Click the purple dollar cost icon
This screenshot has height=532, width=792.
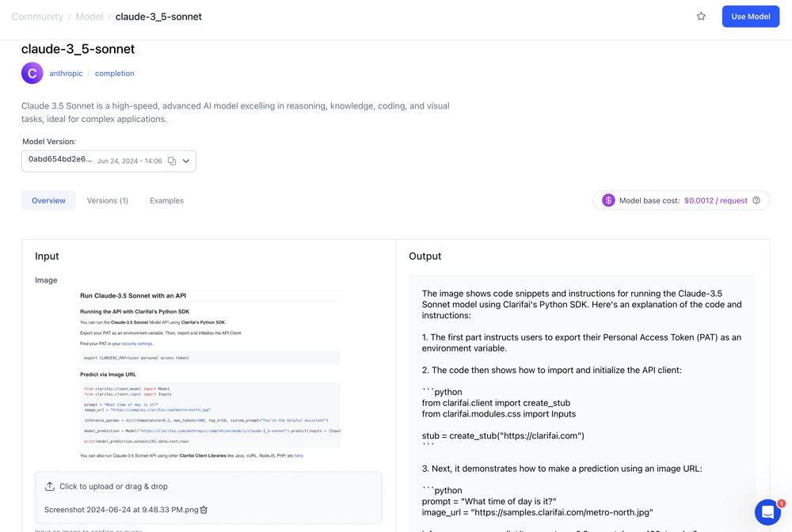[x=608, y=201]
